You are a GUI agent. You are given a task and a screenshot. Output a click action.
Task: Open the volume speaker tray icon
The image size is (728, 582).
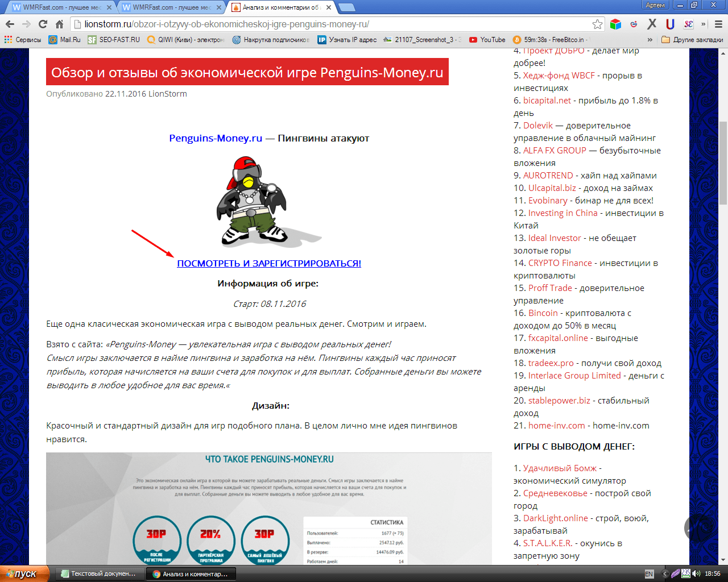697,573
